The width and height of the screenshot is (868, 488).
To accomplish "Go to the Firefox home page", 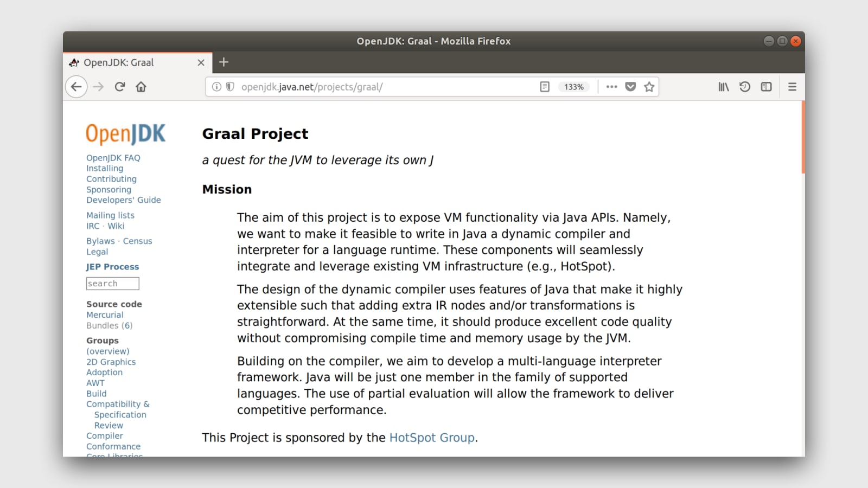I will [x=141, y=87].
